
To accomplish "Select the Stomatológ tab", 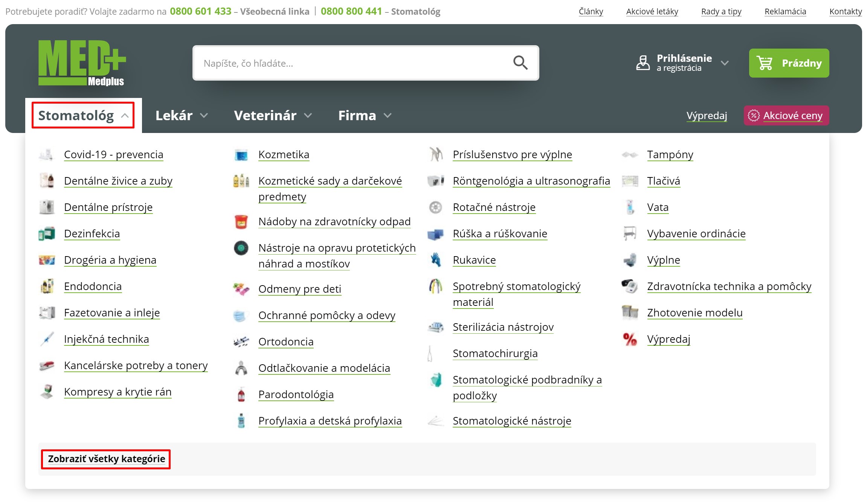I will coord(83,115).
